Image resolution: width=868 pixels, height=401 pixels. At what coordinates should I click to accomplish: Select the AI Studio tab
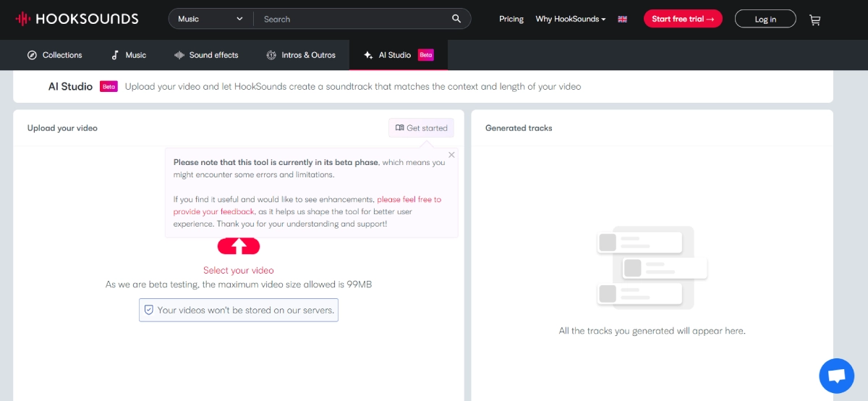[x=398, y=55]
